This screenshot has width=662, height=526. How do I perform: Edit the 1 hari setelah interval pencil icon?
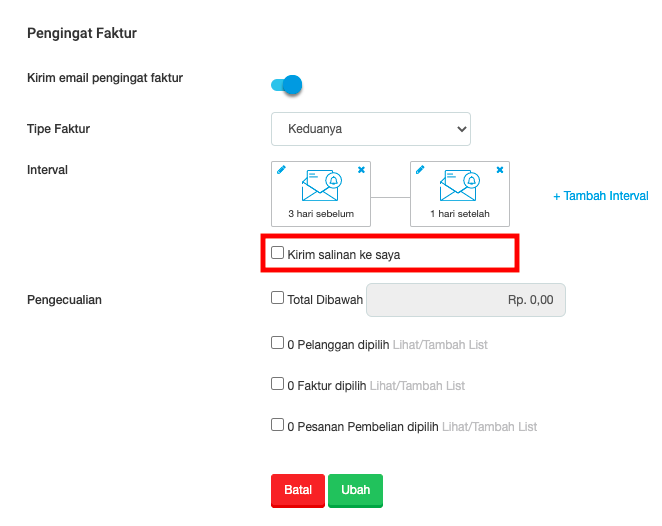coord(420,170)
